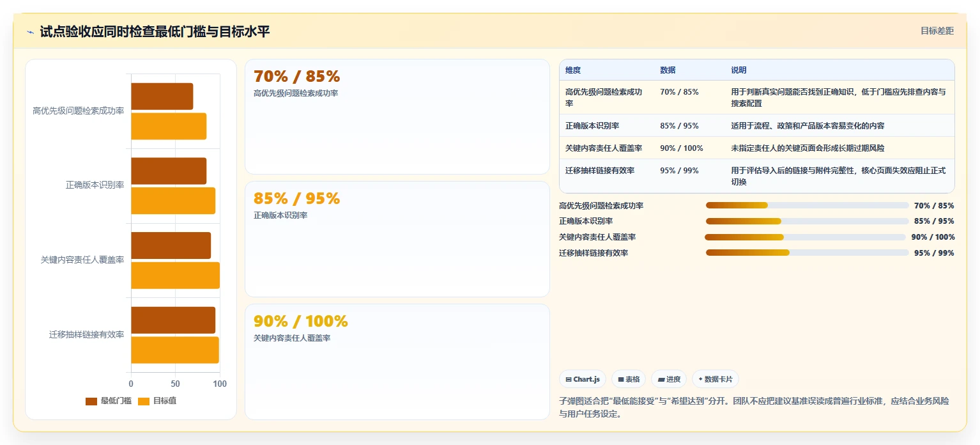Select the 高优先级问题检索成功率 progress bar

click(807, 205)
